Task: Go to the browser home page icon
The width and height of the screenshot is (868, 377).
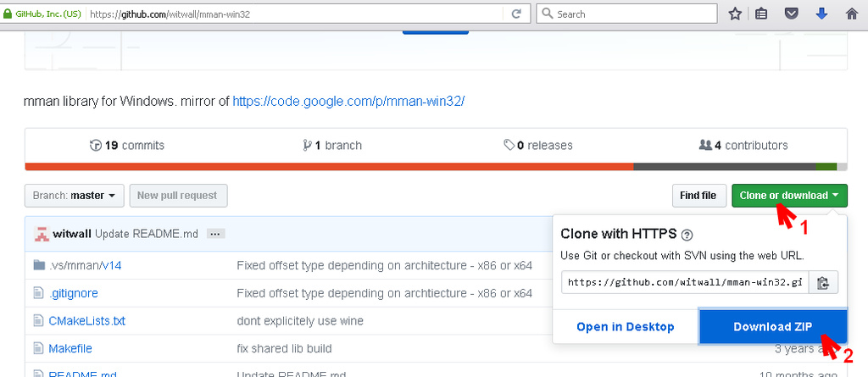Action: tap(849, 14)
